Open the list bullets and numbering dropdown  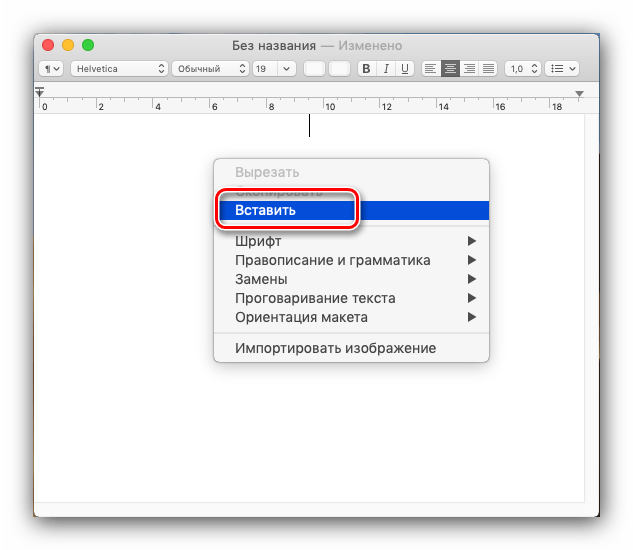click(562, 69)
